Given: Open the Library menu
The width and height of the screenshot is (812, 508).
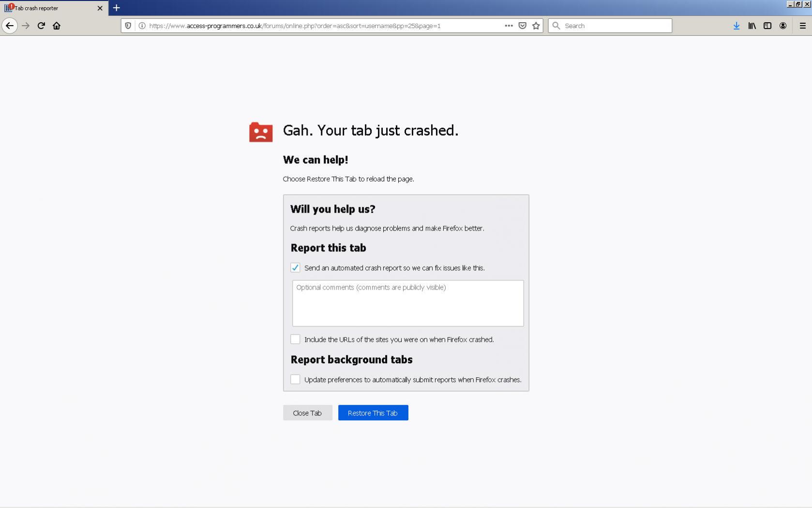Looking at the screenshot, I should (x=752, y=26).
